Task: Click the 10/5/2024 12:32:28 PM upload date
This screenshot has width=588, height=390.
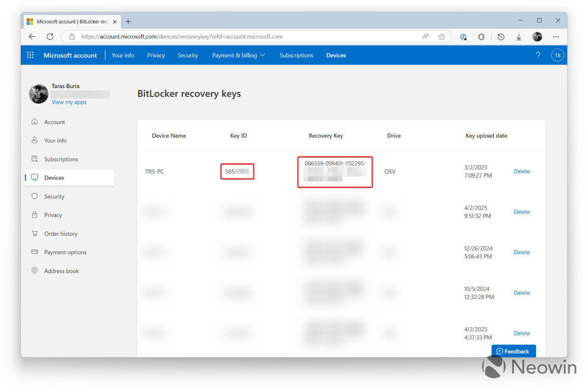Action: coord(479,293)
